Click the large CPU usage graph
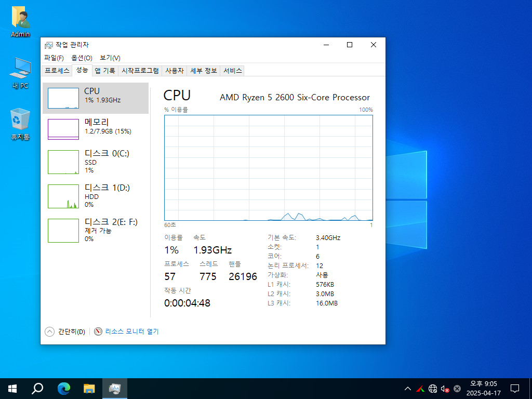The height and width of the screenshot is (399, 532). click(269, 168)
